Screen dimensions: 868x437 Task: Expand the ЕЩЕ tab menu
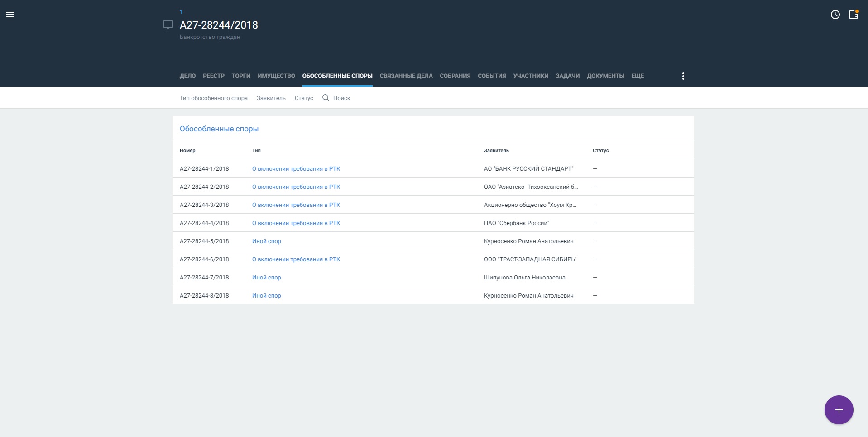pyautogui.click(x=638, y=76)
